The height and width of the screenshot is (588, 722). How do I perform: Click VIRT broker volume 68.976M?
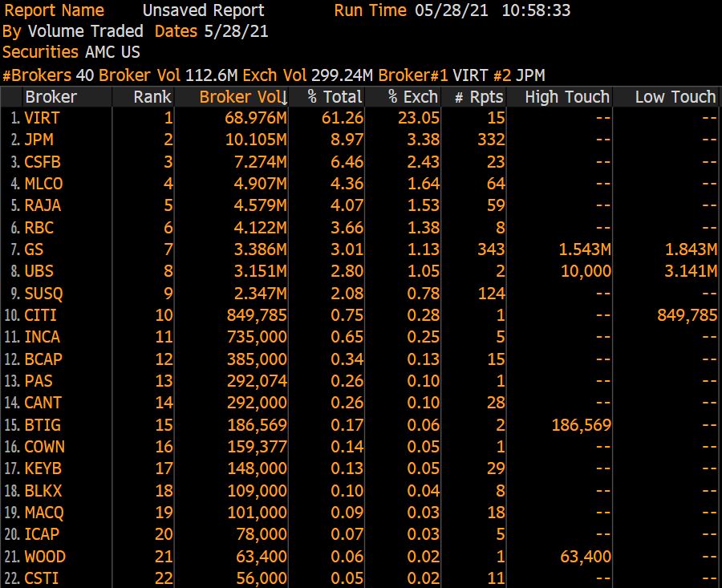256,118
